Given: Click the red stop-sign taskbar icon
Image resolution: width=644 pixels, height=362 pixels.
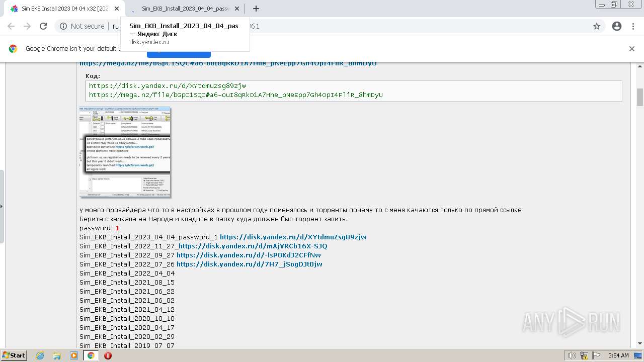Looking at the screenshot, I should [x=108, y=355].
